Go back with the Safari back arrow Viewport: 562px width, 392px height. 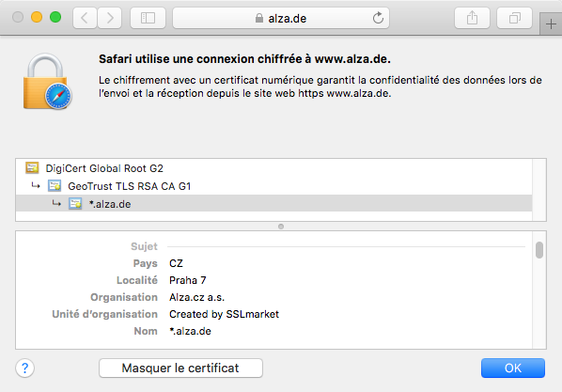85,18
